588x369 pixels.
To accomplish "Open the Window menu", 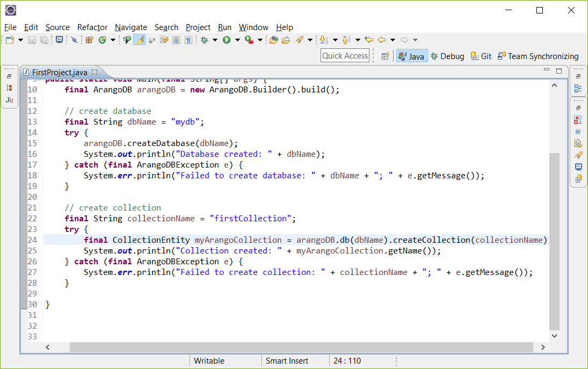I will coord(253,27).
